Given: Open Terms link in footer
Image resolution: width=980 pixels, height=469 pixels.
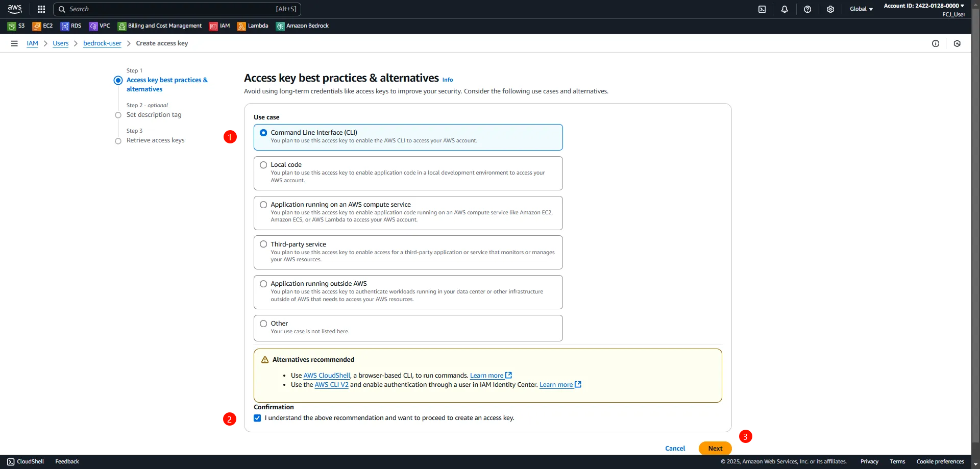Looking at the screenshot, I should tap(897, 461).
